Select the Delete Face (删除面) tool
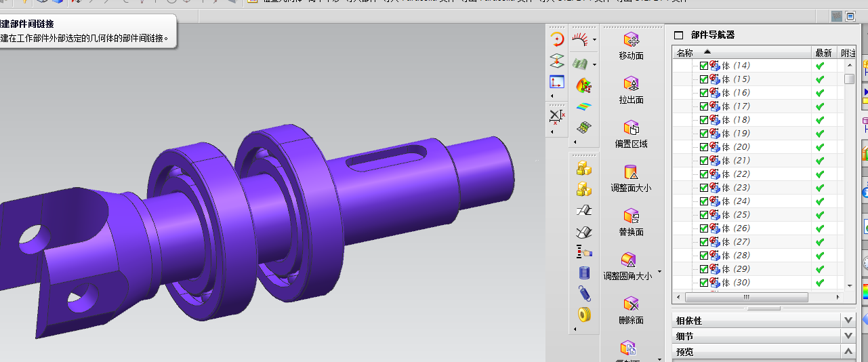The width and height of the screenshot is (868, 362). [631, 310]
